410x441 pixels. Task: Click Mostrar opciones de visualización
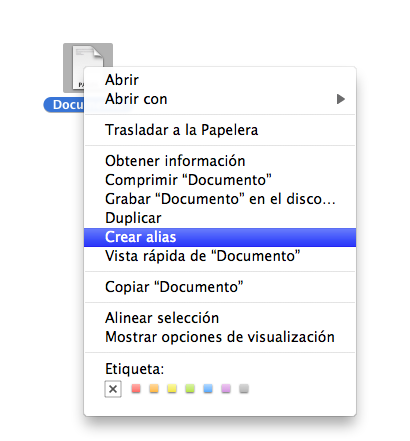click(220, 337)
